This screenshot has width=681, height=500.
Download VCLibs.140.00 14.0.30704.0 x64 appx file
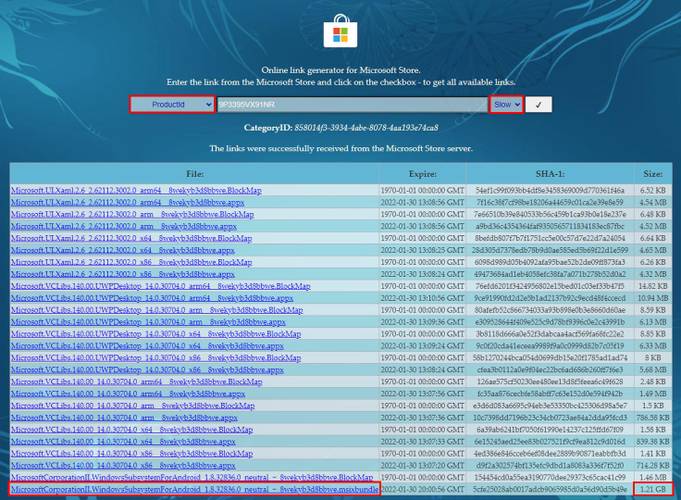coord(123,441)
